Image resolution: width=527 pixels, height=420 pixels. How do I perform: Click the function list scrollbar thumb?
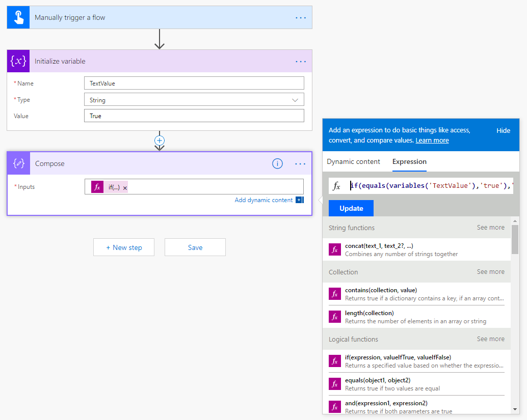pyautogui.click(x=515, y=239)
